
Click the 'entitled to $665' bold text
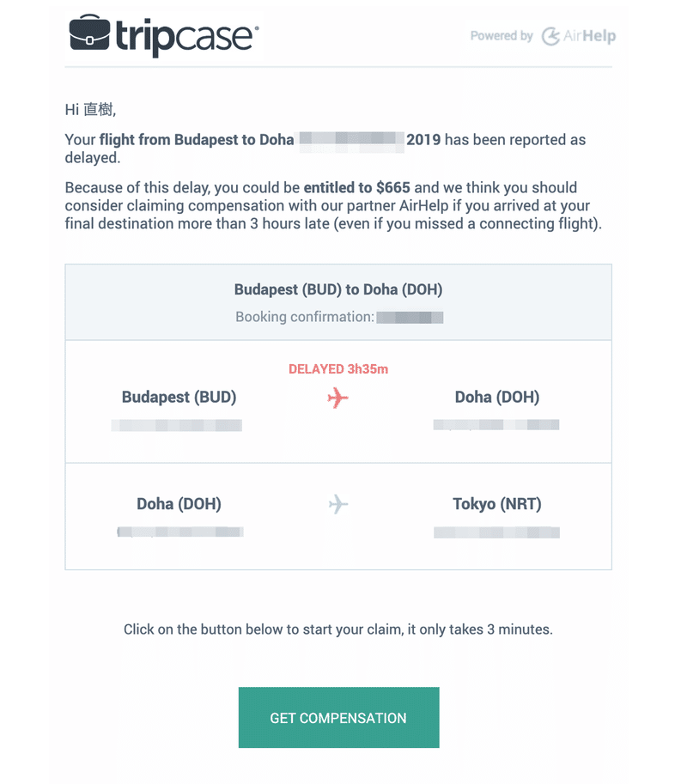(357, 187)
